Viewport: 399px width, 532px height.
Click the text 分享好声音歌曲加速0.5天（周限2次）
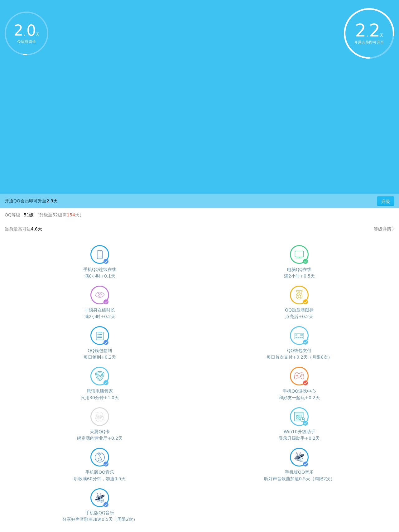(x=100, y=519)
